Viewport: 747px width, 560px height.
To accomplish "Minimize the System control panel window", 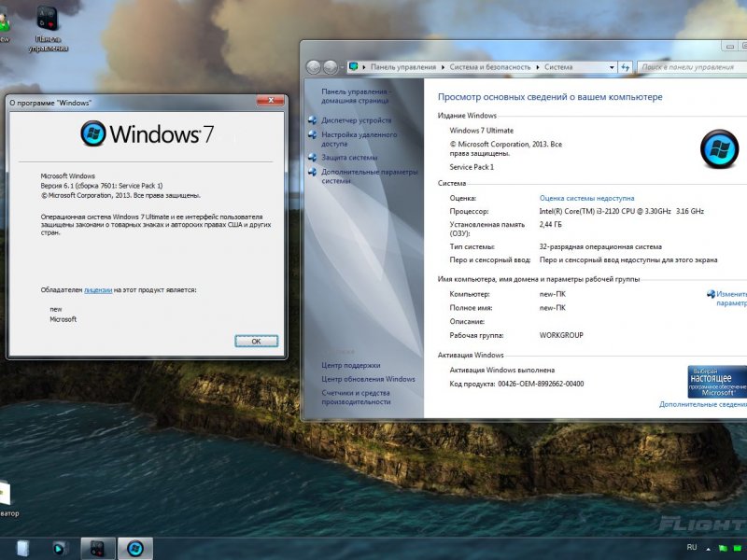I will click(729, 46).
